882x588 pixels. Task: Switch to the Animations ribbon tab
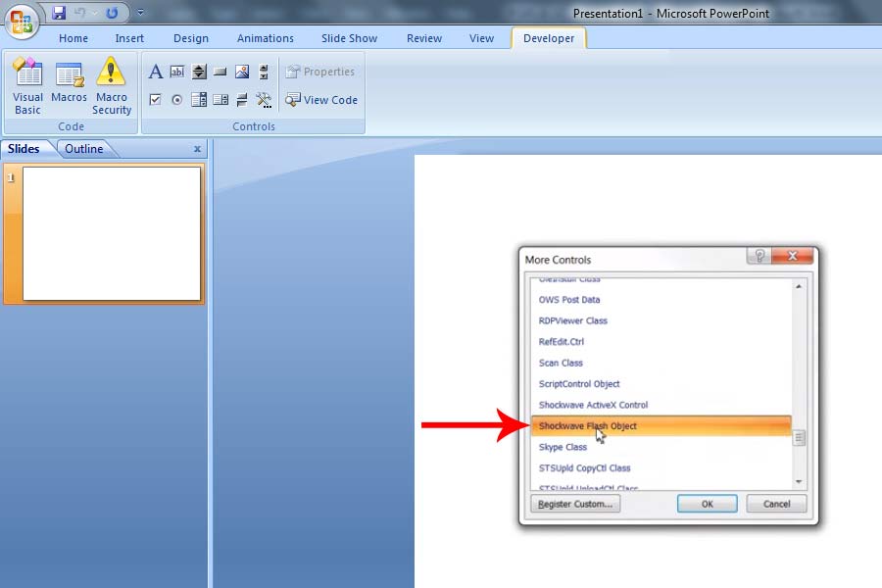pos(265,38)
